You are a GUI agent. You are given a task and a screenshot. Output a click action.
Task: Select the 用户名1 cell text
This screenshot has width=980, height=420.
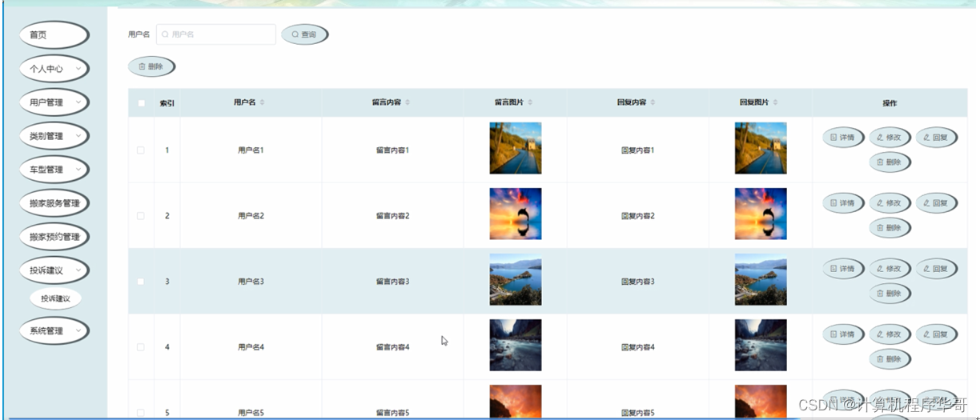coord(251,150)
